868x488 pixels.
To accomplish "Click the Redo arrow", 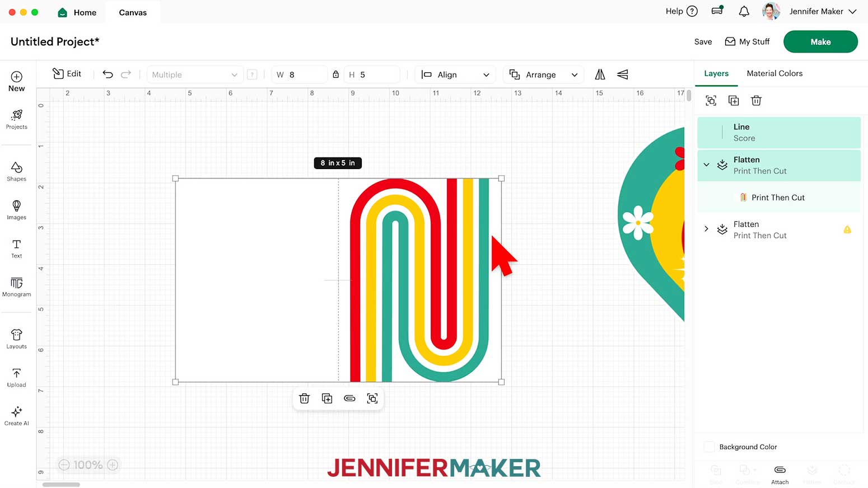I will point(126,74).
